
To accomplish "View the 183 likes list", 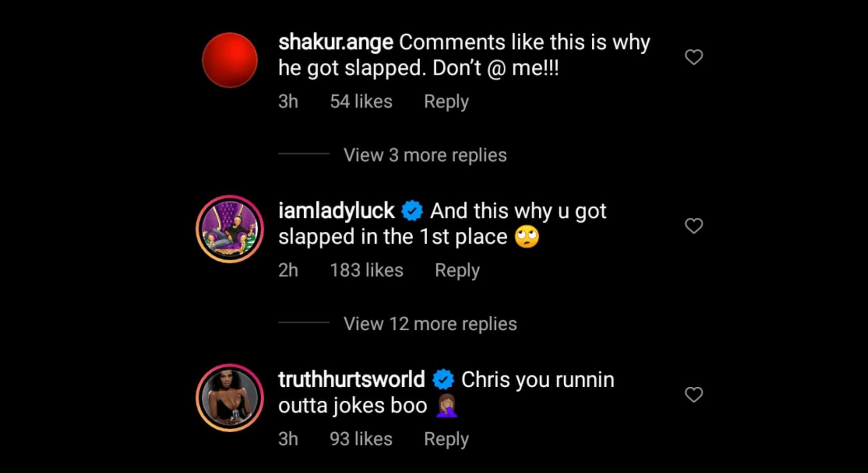I will pyautogui.click(x=367, y=270).
